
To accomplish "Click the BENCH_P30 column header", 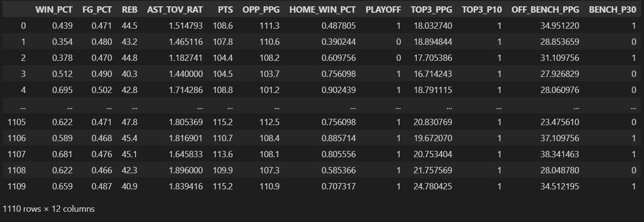I will (x=613, y=10).
